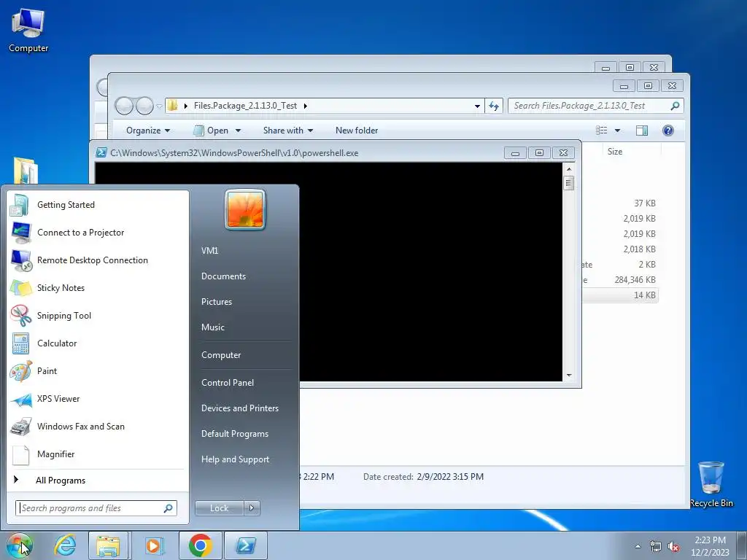Launch Calculator from the Start menu
The height and width of the screenshot is (560, 747).
[x=98, y=343]
